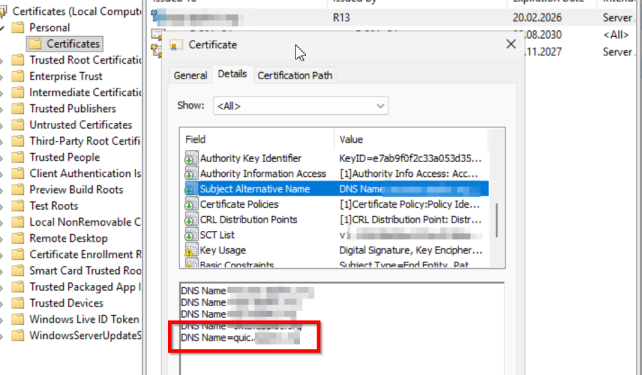Click expiration date 20.02.2026 cell

pos(537,18)
